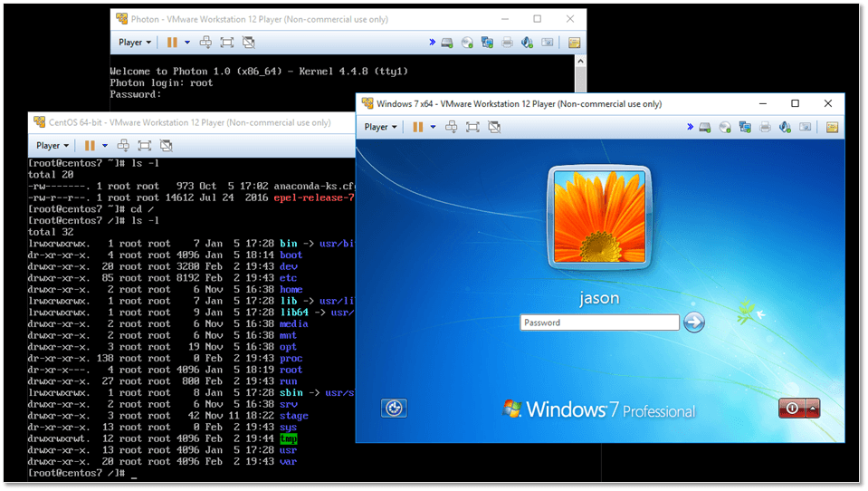The width and height of the screenshot is (868, 491).
Task: Click hard disk device icon in Windows 7 x64 window
Action: click(705, 128)
